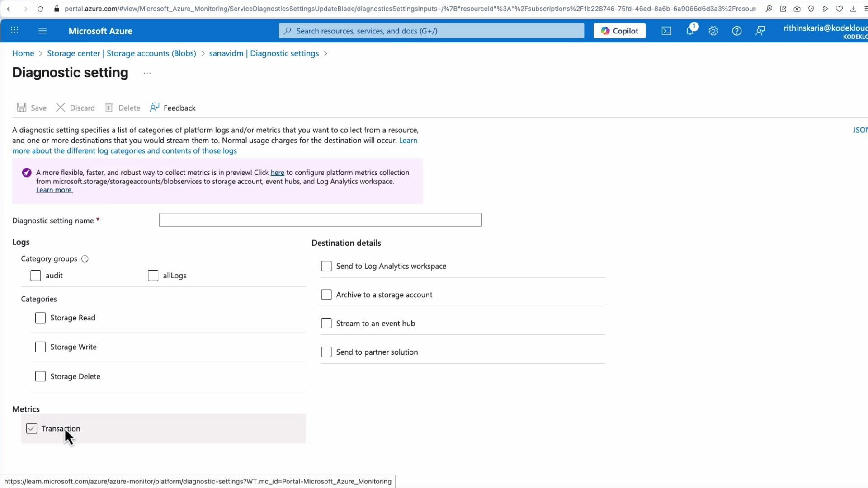868x488 pixels.
Task: Open the portal settings gear
Action: pyautogui.click(x=713, y=31)
